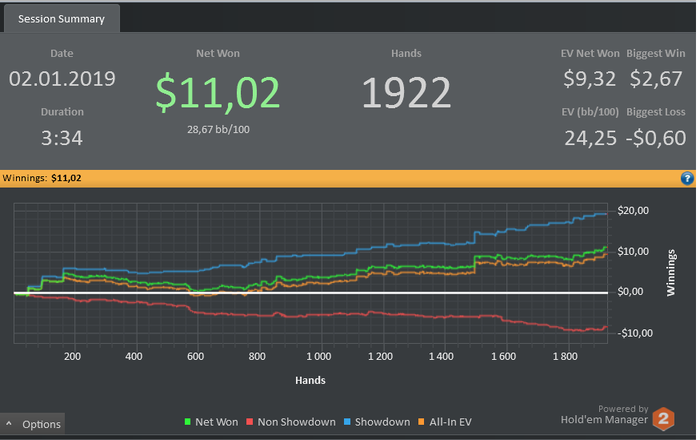
Task: Click the $20,00 axis label
Action: (633, 210)
